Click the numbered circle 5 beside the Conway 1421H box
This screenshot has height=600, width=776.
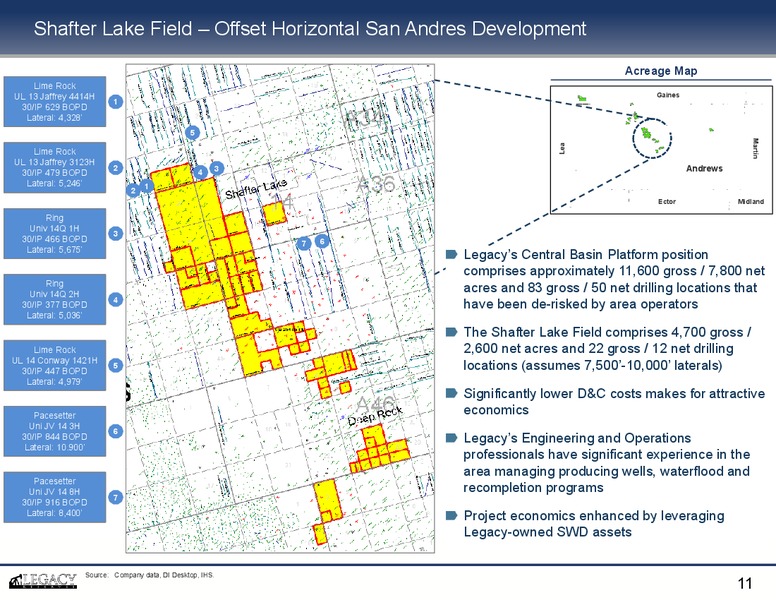tap(115, 365)
